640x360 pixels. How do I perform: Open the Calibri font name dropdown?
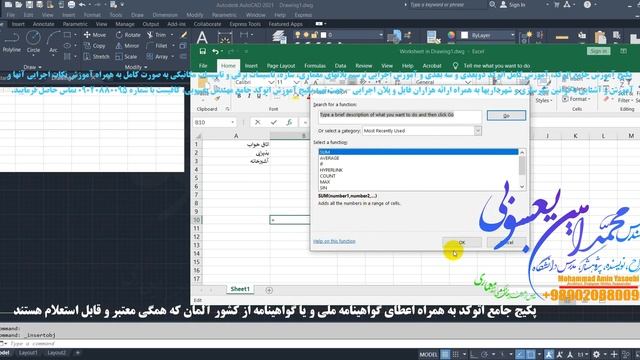[271, 82]
